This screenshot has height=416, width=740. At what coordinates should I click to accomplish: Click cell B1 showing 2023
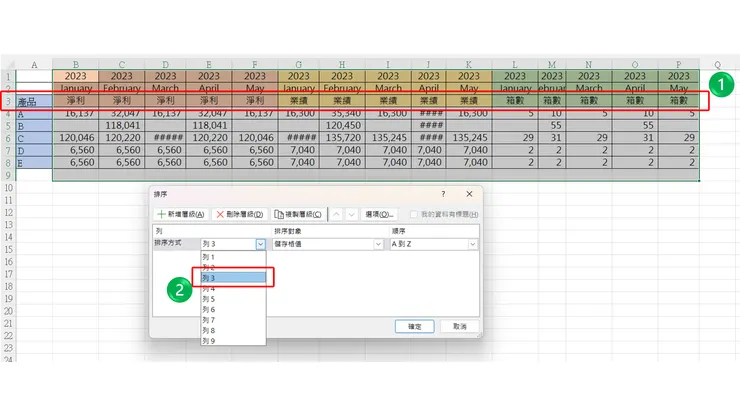click(x=76, y=76)
